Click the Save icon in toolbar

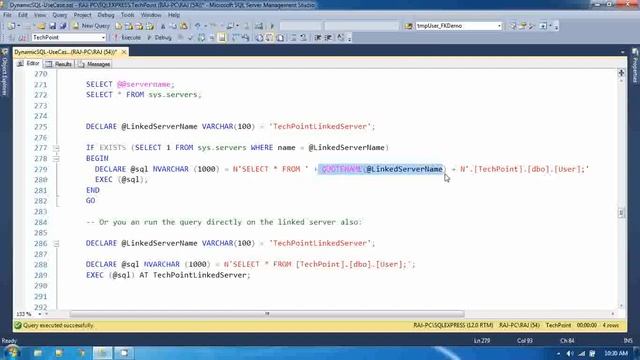click(53, 26)
